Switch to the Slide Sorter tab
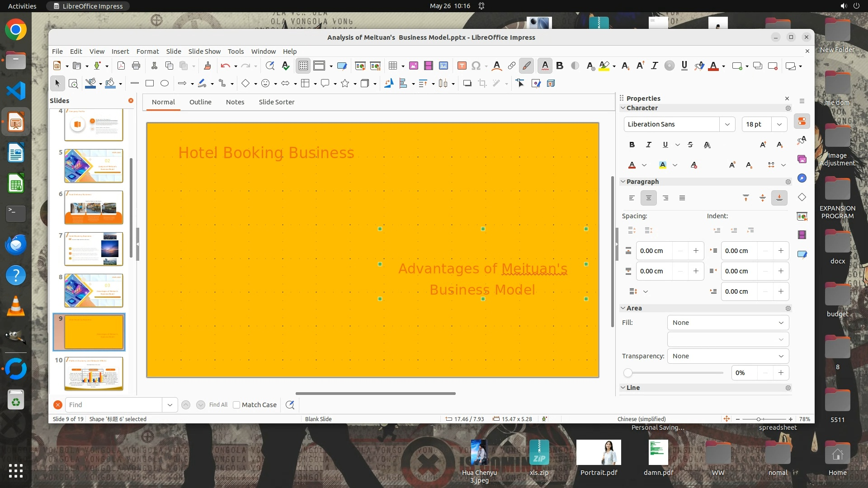This screenshot has height=488, width=868. click(x=276, y=102)
